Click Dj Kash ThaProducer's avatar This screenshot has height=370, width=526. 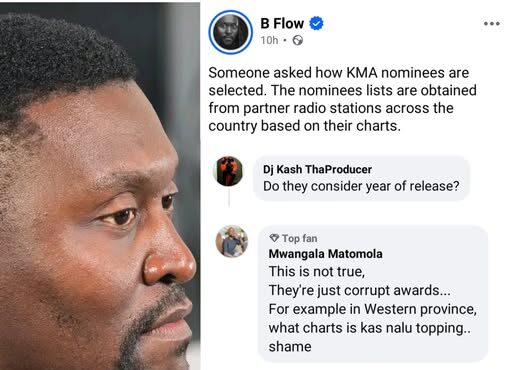tap(228, 171)
